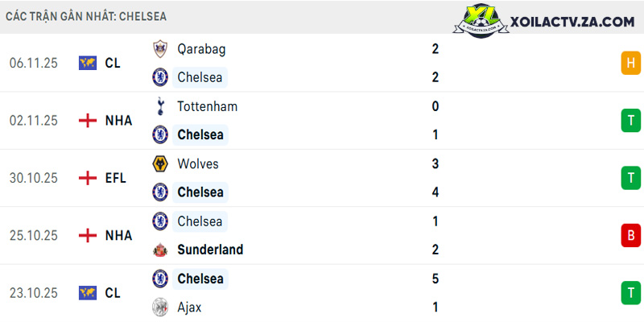Click the red B loss badge
This screenshot has width=644, height=322.
pyautogui.click(x=631, y=235)
